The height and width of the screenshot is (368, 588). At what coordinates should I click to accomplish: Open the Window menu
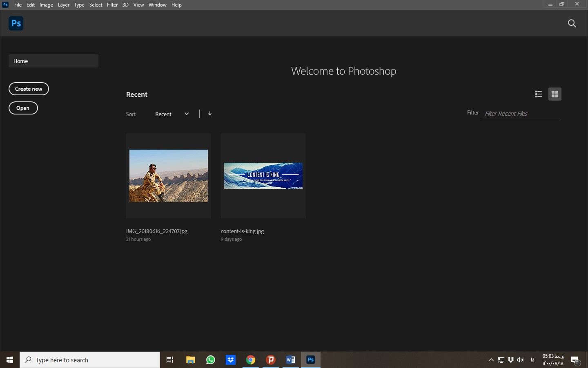tap(157, 5)
